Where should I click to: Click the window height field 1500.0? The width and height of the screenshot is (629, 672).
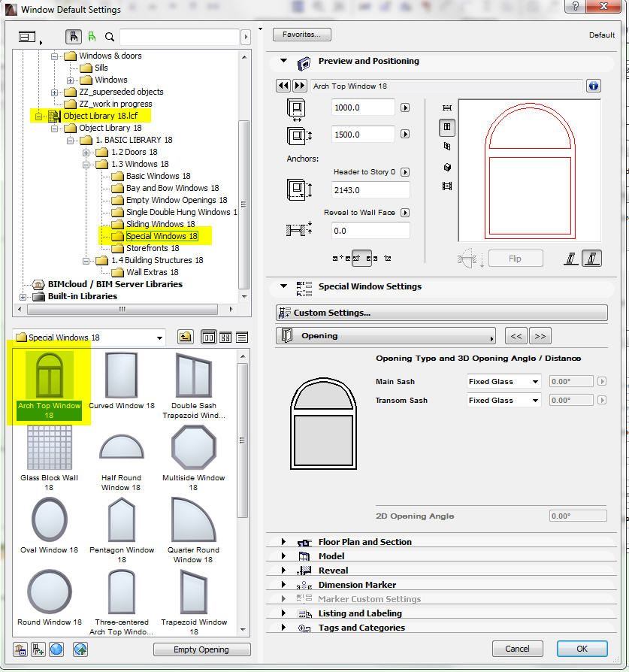(363, 135)
